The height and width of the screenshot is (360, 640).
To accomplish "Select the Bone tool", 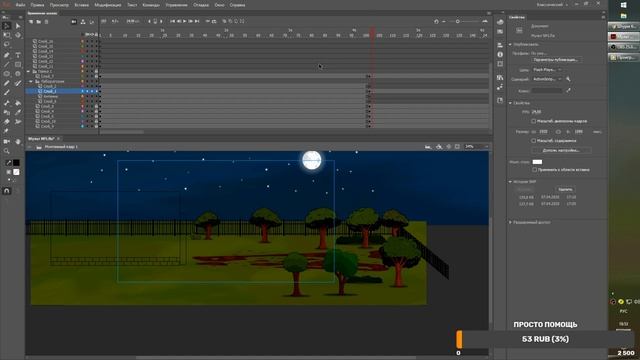I will 7,103.
